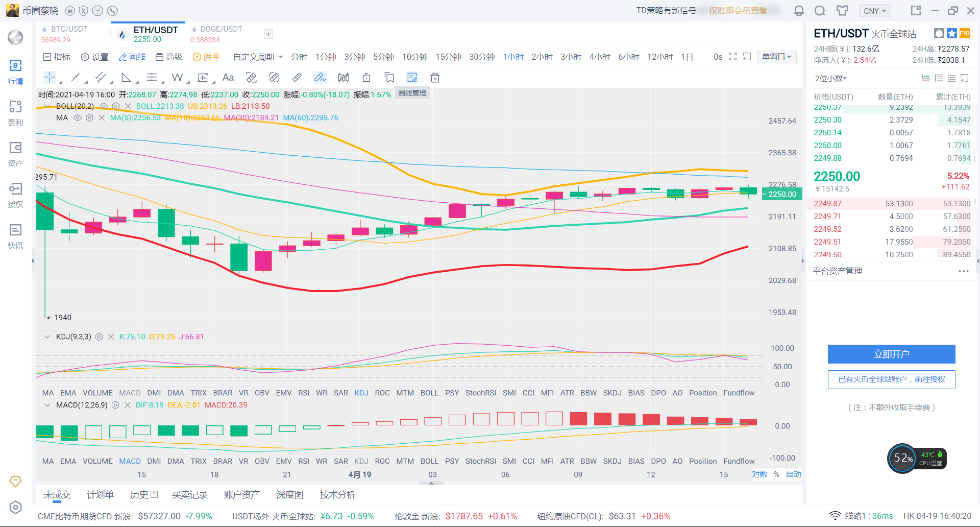
Task: Open 单窗口 window layout dropdown
Action: coord(776,57)
